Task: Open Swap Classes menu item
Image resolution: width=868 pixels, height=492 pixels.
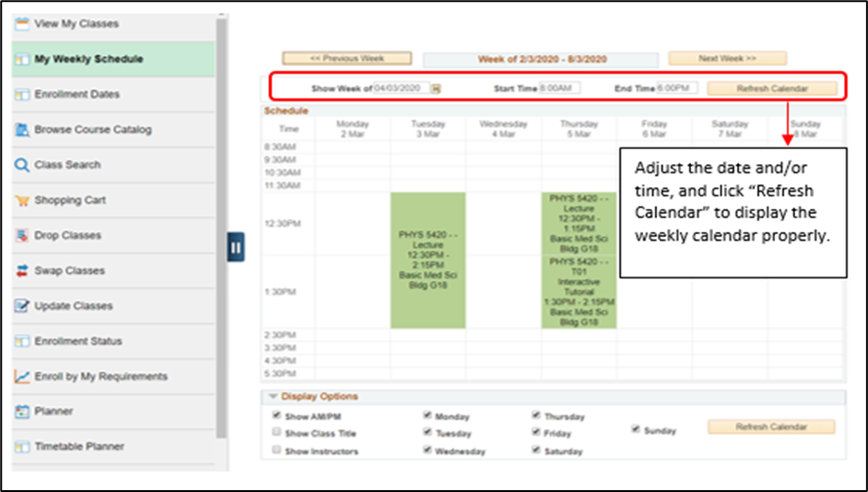Action: tap(113, 271)
